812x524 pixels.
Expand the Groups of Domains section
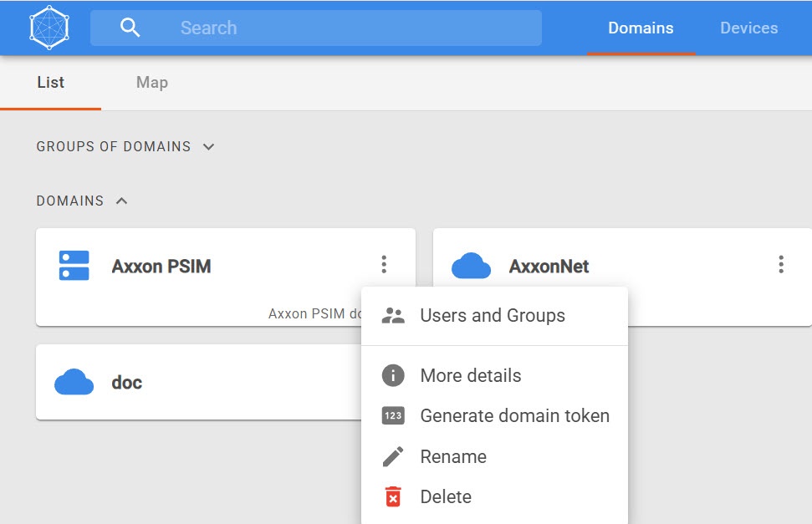pyautogui.click(x=209, y=147)
